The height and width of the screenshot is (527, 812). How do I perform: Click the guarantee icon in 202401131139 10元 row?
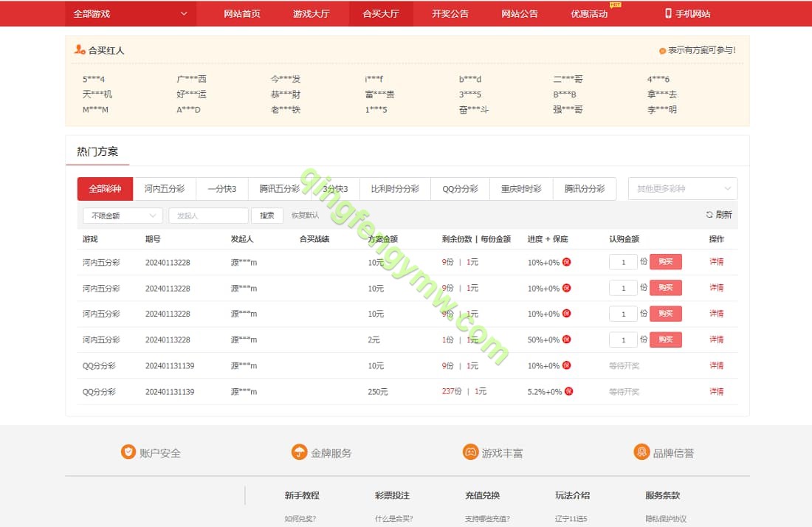coord(566,365)
